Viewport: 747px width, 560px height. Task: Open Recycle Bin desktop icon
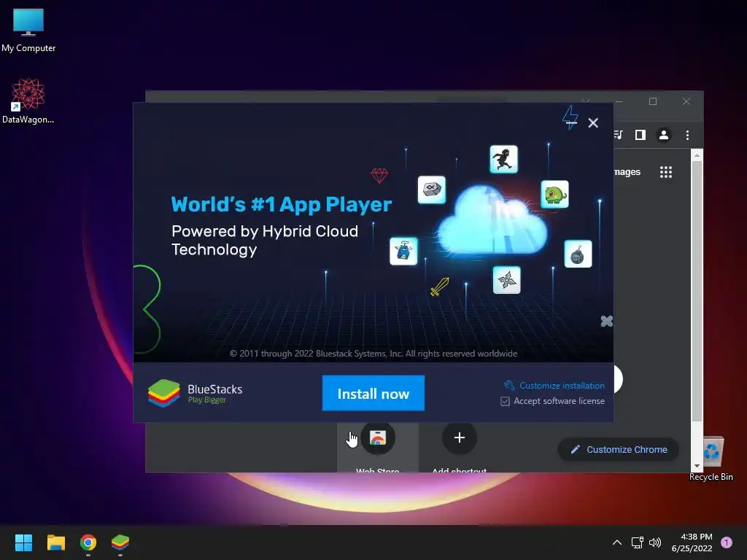(711, 459)
